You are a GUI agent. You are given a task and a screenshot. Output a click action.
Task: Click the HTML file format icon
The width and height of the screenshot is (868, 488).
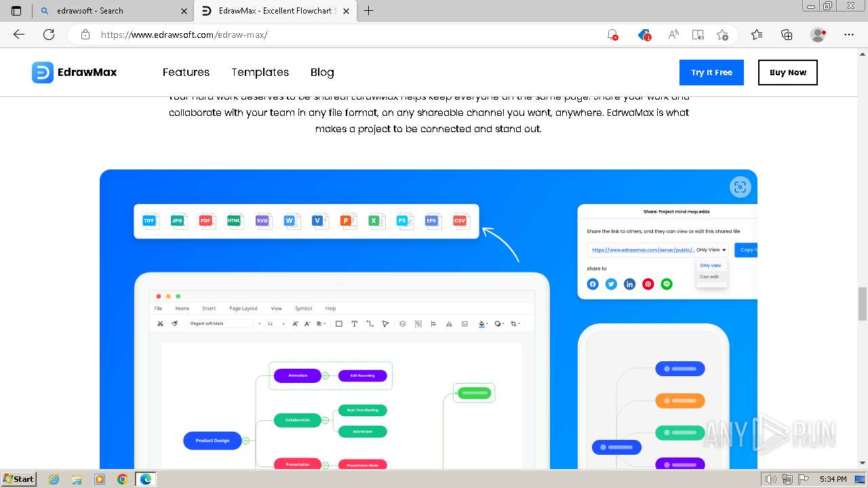235,221
